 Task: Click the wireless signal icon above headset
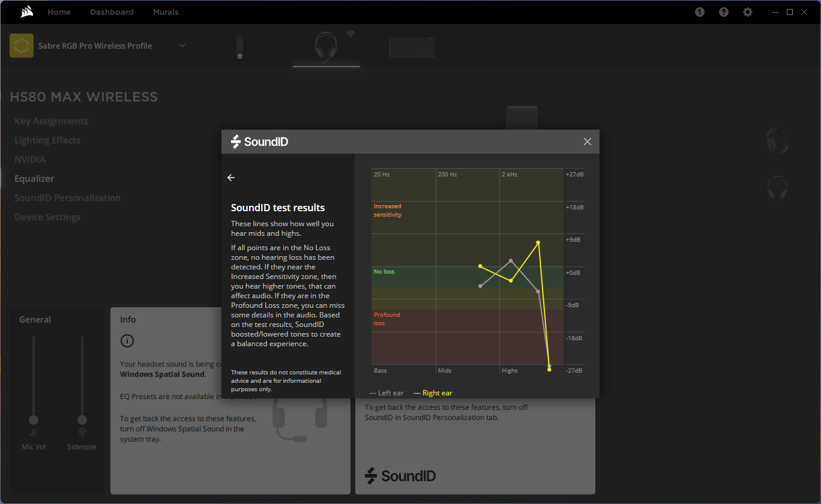click(350, 34)
